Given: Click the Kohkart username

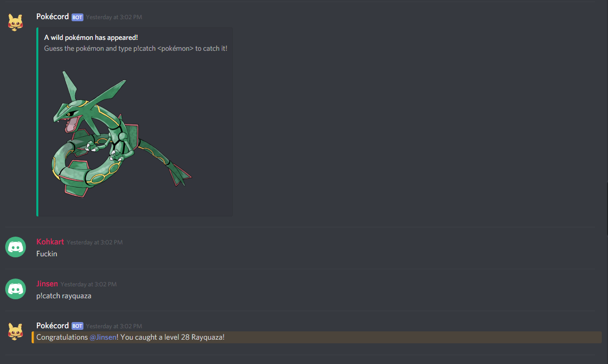Looking at the screenshot, I should tap(50, 242).
